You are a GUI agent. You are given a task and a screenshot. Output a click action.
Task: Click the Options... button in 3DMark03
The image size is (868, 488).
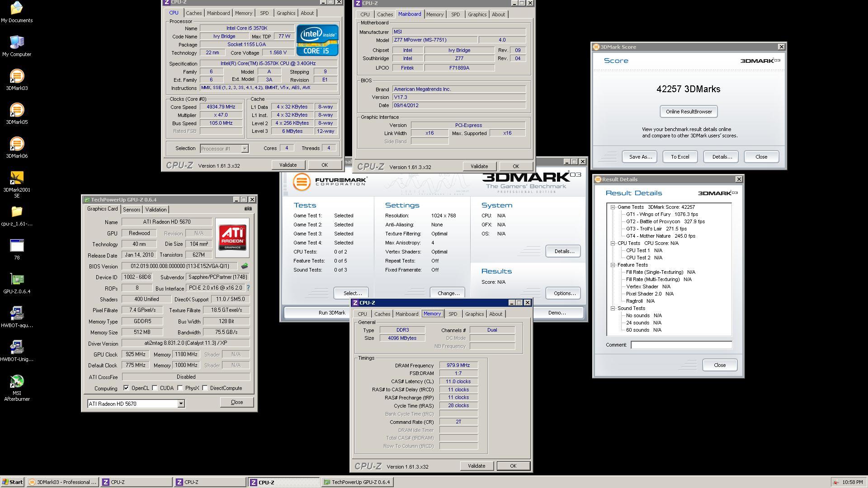(564, 293)
